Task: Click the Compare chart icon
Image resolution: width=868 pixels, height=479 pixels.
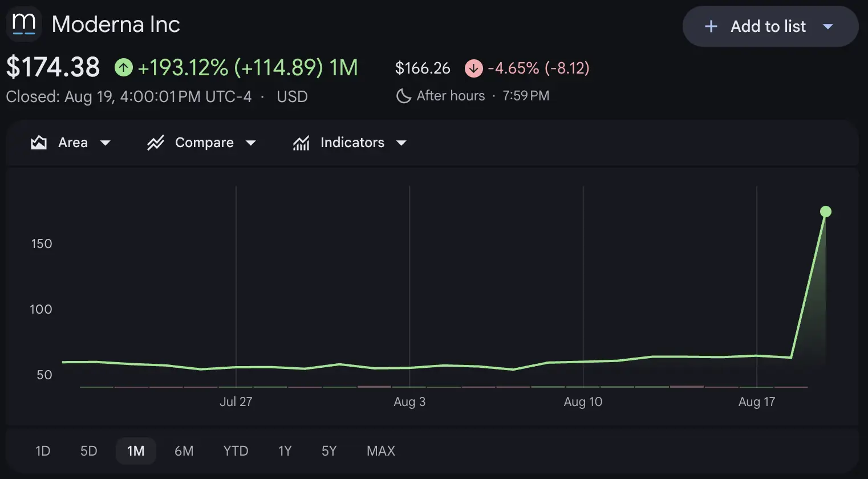Action: [156, 143]
